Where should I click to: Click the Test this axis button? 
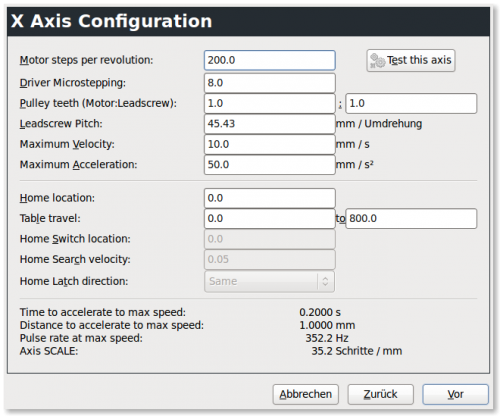[411, 61]
